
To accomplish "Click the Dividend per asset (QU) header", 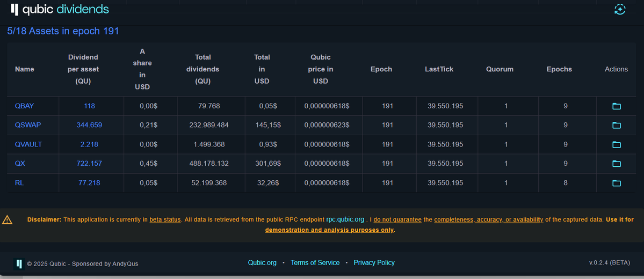I will point(83,69).
